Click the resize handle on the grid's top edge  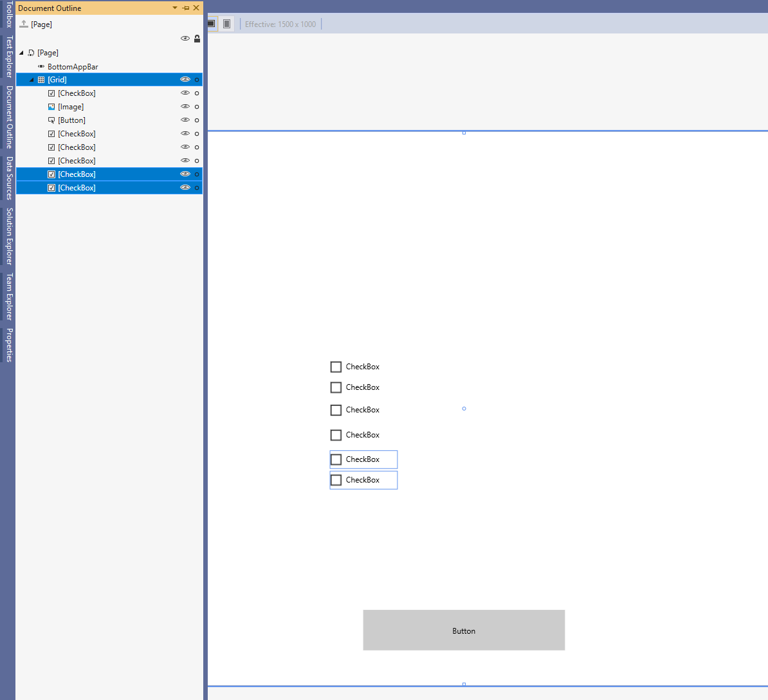coord(464,133)
